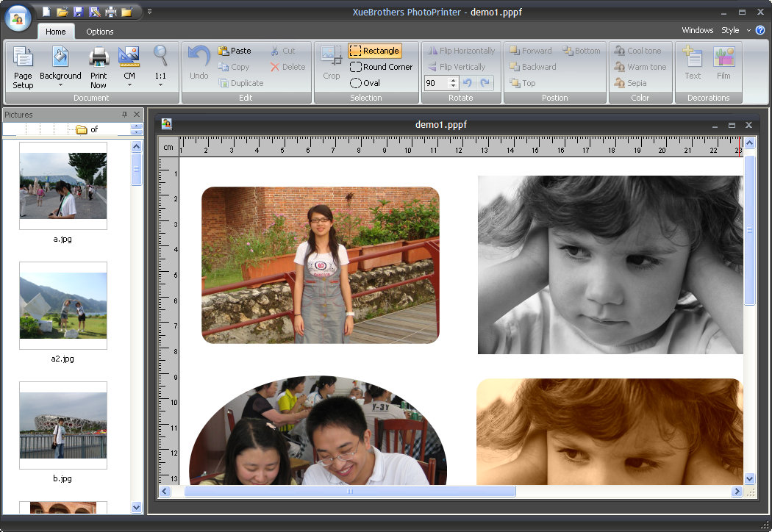The width and height of the screenshot is (772, 532).
Task: Duplicate the selected picture
Action: pyautogui.click(x=240, y=83)
